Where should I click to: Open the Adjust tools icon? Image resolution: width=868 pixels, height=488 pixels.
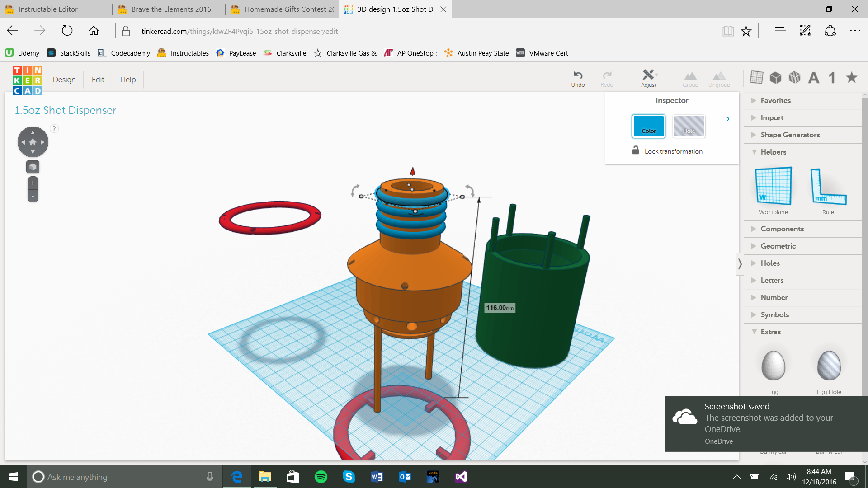648,75
